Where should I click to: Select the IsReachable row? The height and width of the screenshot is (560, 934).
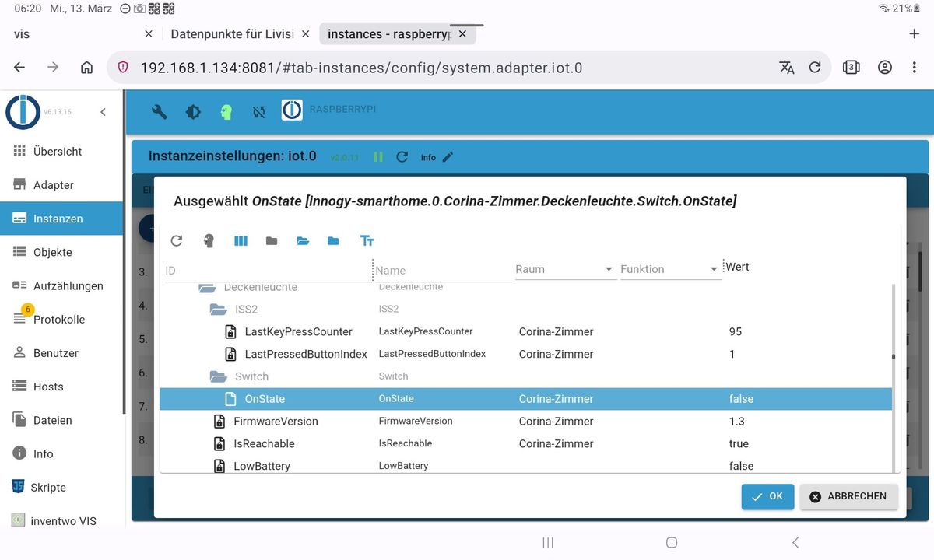(525, 444)
